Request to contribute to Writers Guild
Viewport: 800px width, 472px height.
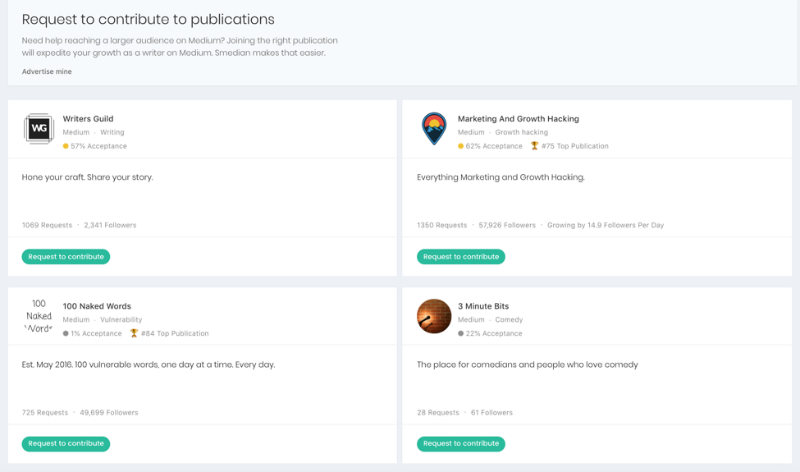point(66,257)
